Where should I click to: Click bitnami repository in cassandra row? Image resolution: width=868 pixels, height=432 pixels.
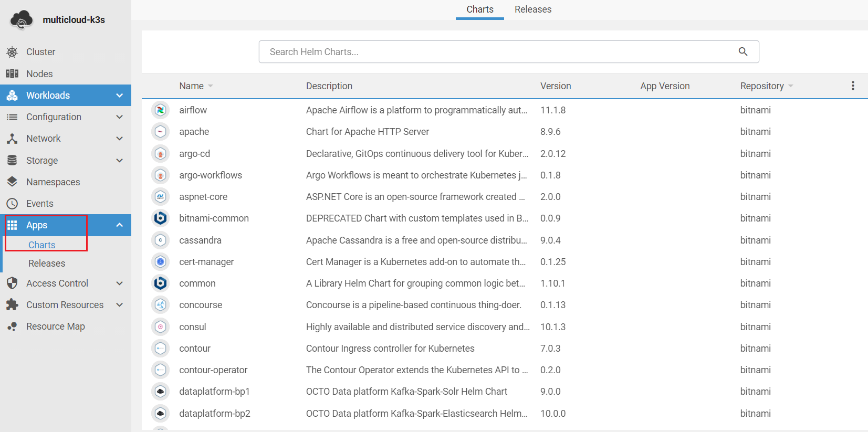point(756,240)
